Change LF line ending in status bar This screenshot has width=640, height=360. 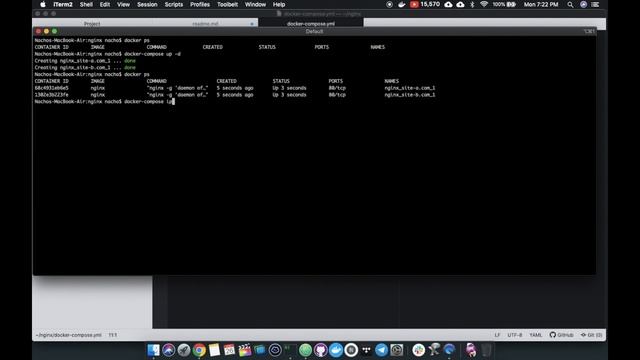click(x=497, y=335)
